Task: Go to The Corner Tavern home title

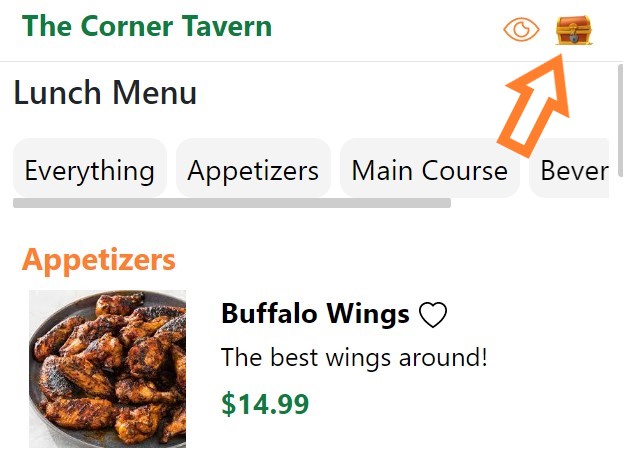Action: point(147,26)
